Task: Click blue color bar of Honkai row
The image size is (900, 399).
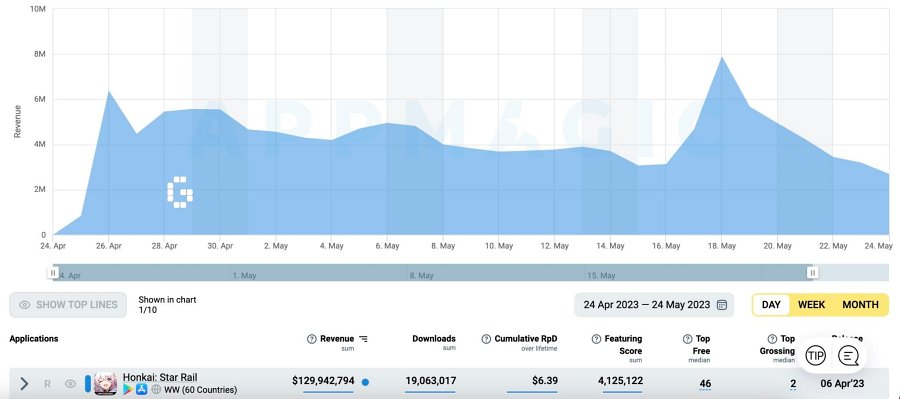Action: click(88, 383)
